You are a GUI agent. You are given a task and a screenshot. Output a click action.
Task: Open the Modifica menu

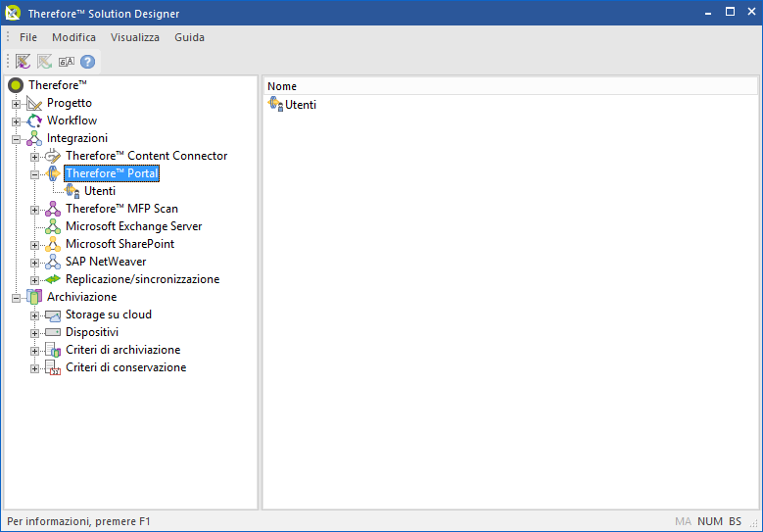coord(73,37)
